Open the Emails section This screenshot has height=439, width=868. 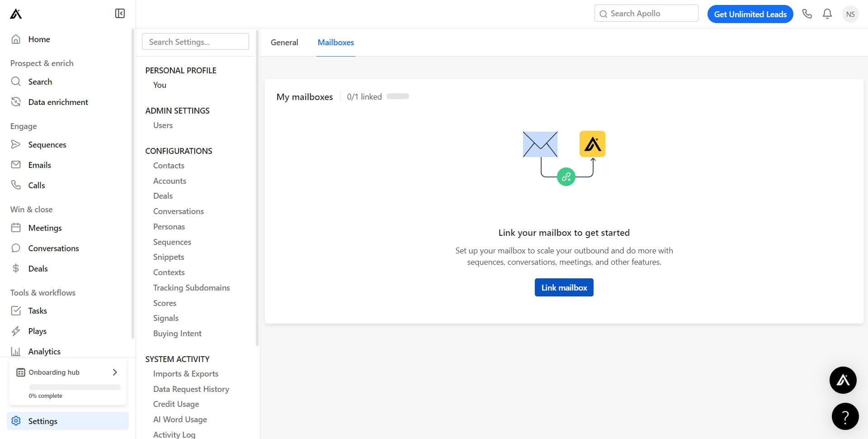coord(39,165)
